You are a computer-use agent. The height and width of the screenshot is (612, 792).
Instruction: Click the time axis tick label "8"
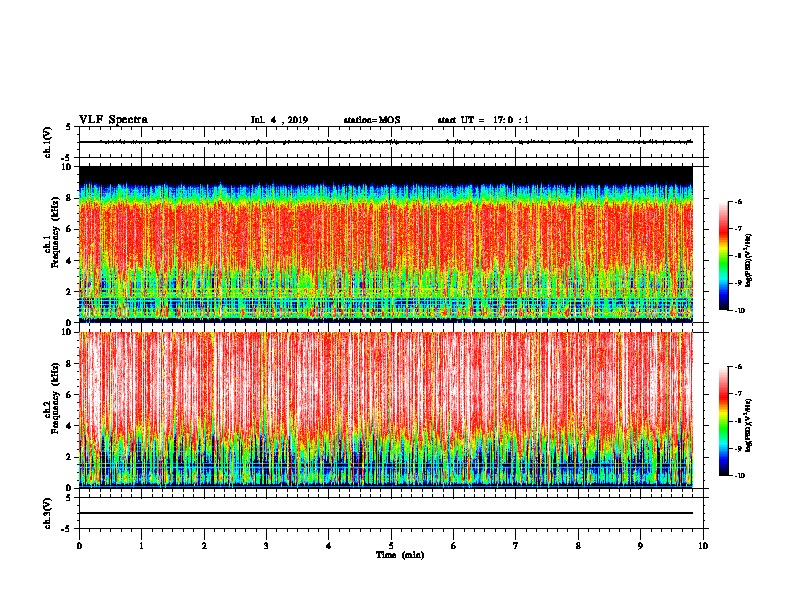tap(578, 546)
